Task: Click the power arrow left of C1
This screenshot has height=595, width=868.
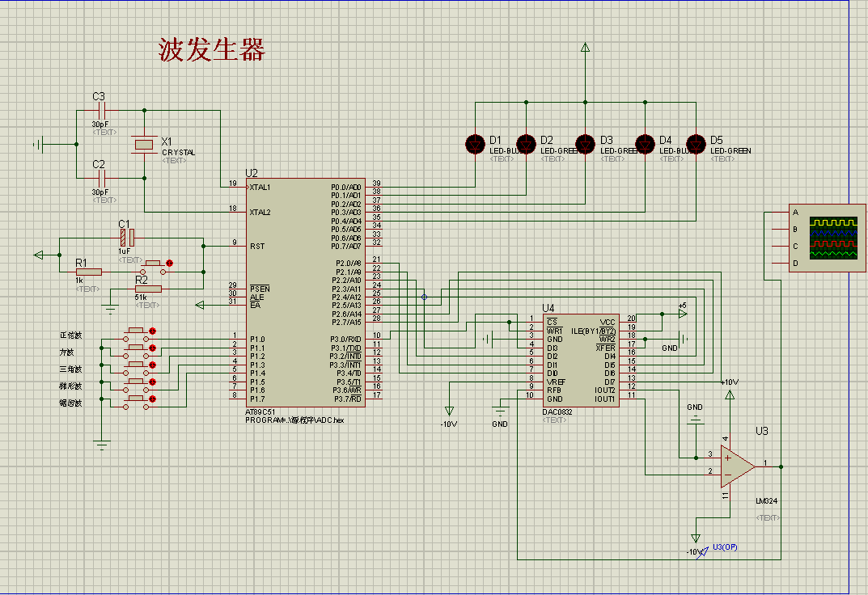Action: click(x=38, y=255)
